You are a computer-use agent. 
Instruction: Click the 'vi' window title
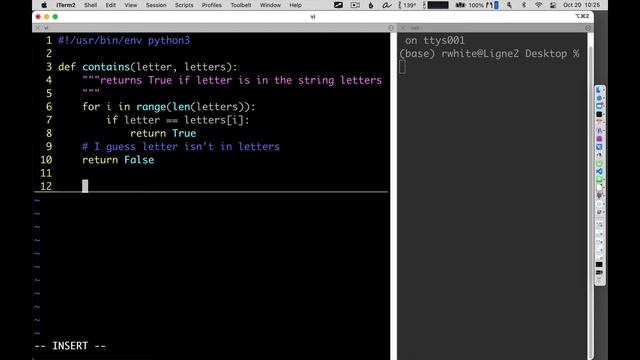coord(313,17)
